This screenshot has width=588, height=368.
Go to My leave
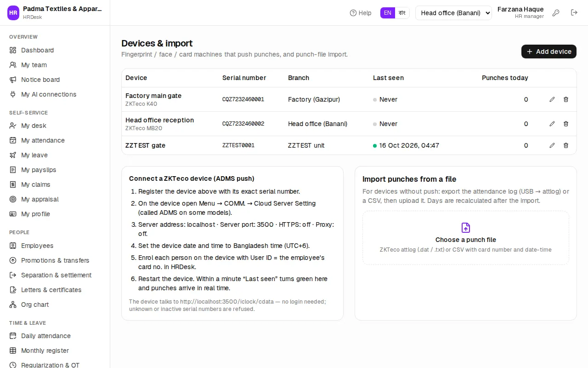pos(55,155)
